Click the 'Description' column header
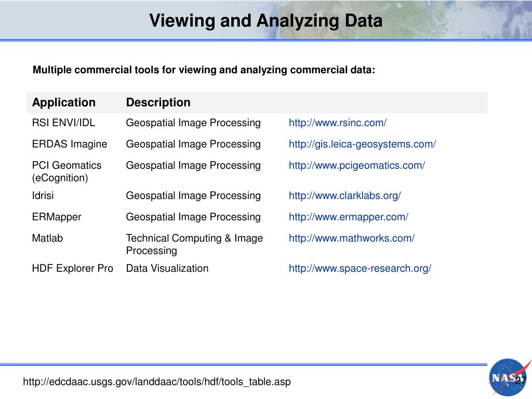 pyautogui.click(x=158, y=102)
